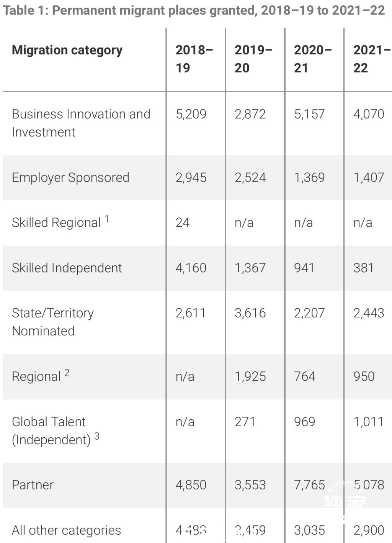Open footnote 1 beside Skilled Regional
This screenshot has width=392, height=543.
click(107, 219)
